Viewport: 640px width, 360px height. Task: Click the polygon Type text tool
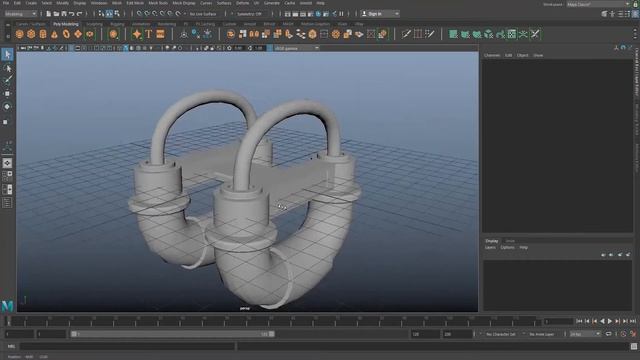coord(149,34)
